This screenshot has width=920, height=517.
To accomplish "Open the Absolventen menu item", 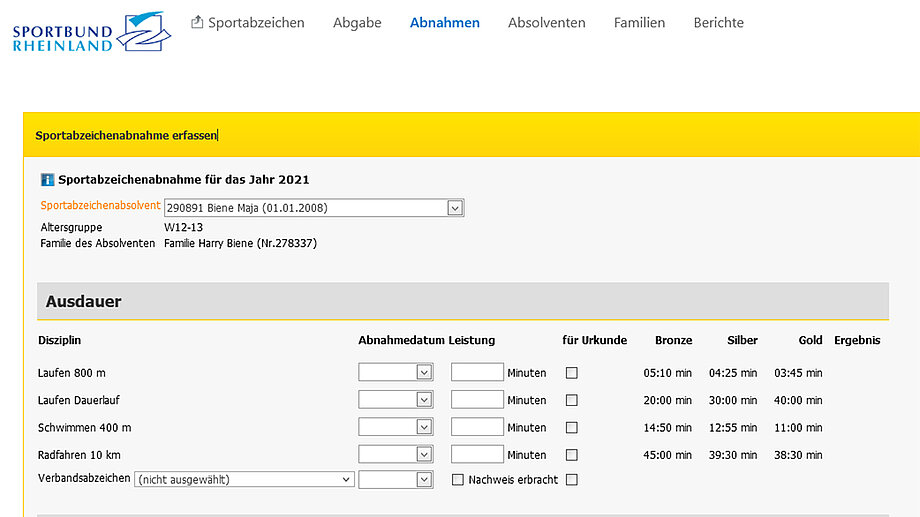I will pyautogui.click(x=546, y=22).
